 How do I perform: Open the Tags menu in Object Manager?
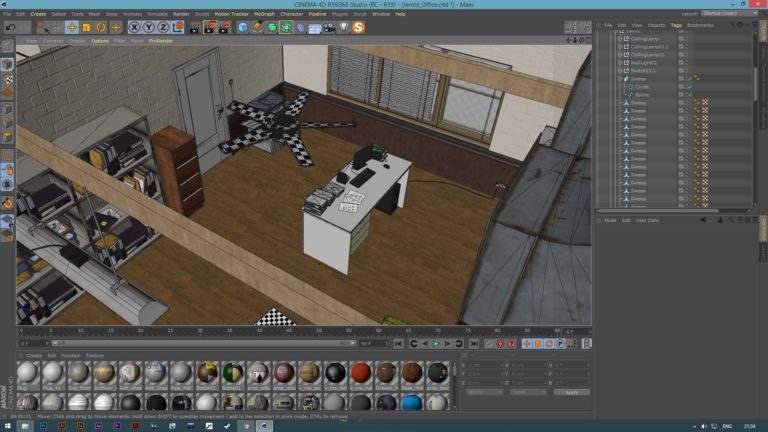[676, 25]
